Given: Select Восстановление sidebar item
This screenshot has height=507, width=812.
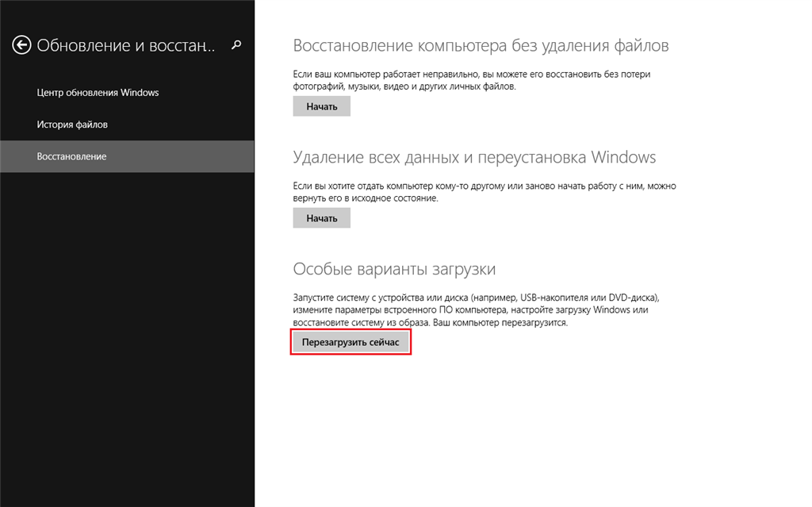Looking at the screenshot, I should [127, 156].
